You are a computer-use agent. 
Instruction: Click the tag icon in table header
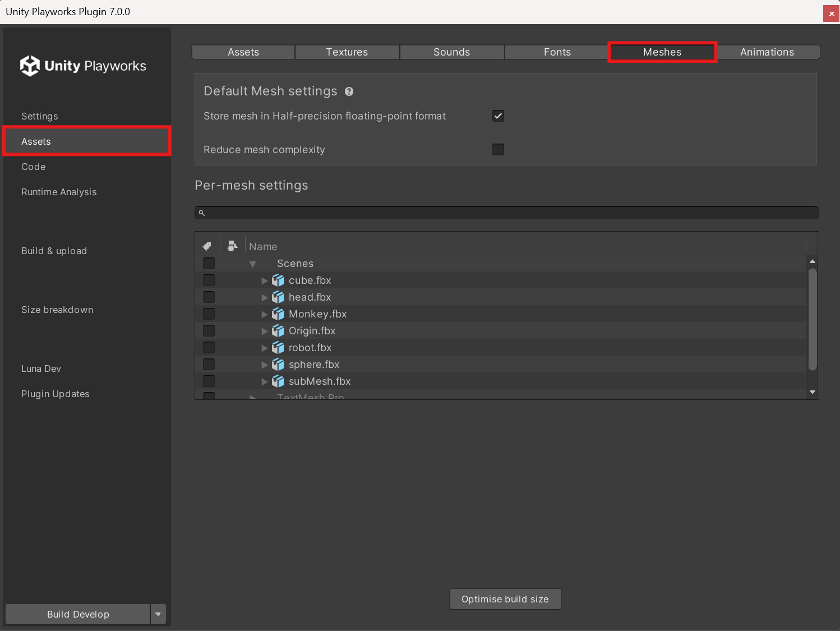207,246
